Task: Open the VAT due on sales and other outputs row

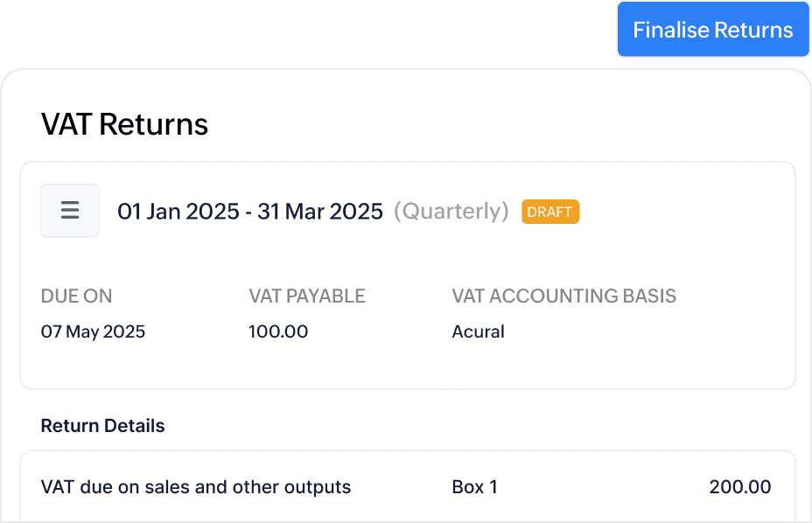Action: click(x=195, y=487)
